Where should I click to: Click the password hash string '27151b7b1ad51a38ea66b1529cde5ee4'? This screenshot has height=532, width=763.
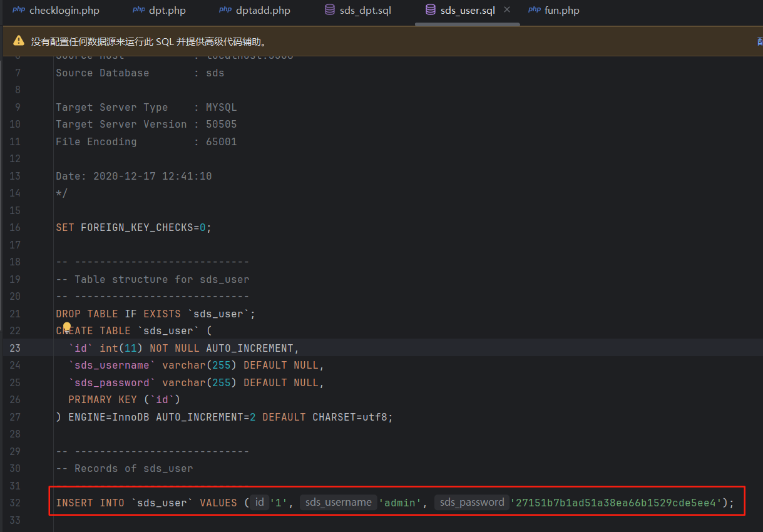click(x=617, y=503)
